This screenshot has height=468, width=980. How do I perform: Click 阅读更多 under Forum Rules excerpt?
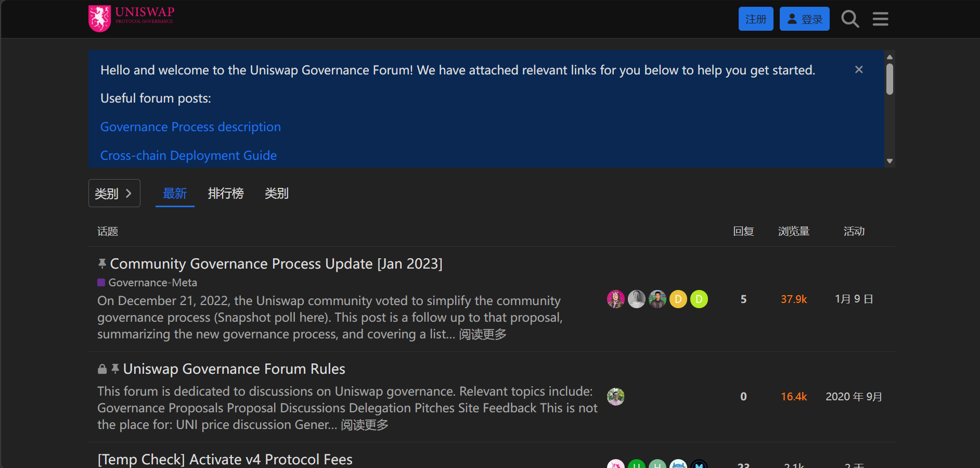(365, 425)
